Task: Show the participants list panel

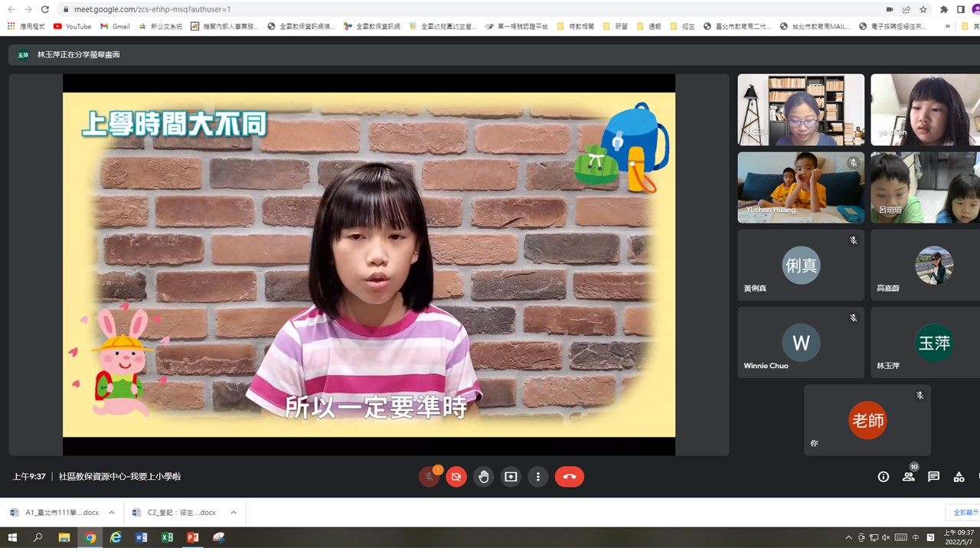Action: point(908,477)
